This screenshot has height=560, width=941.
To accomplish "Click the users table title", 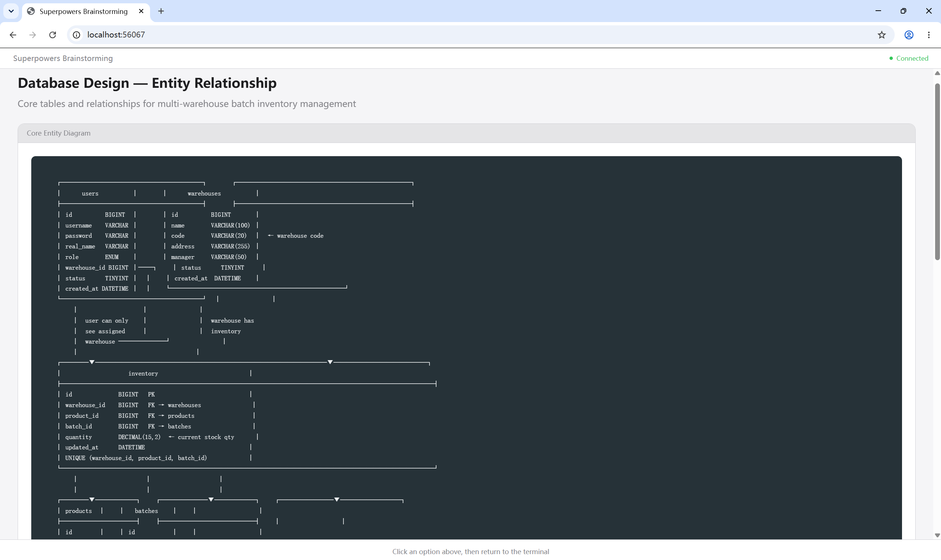I will tap(90, 194).
